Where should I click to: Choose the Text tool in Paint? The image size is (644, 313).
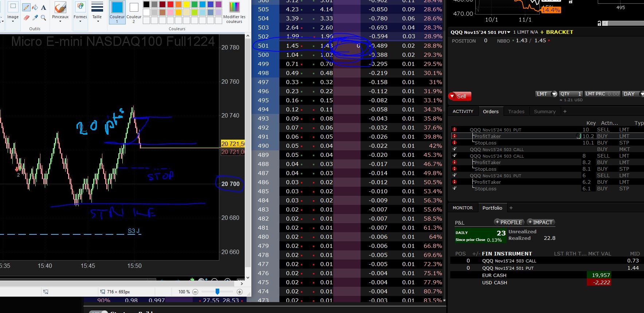(x=43, y=7)
